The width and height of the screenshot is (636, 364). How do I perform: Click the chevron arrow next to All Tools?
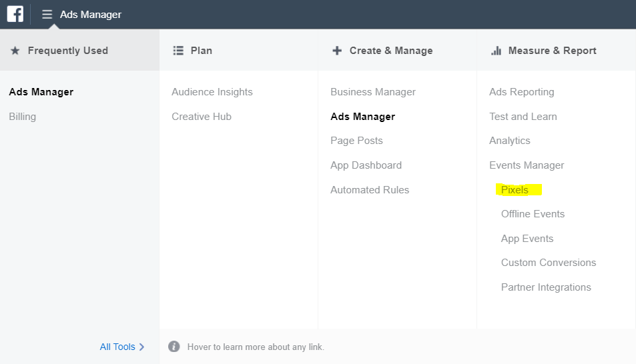coord(141,347)
